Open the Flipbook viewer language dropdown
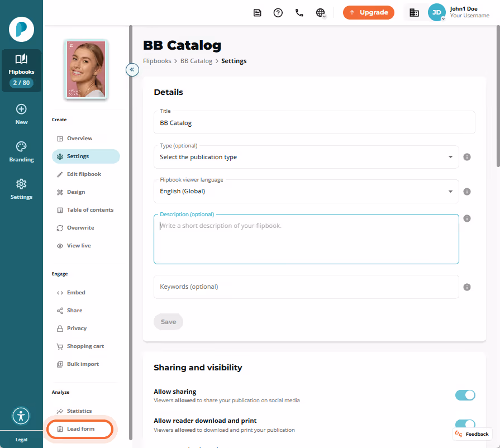Image resolution: width=500 pixels, height=448 pixels. point(306,191)
